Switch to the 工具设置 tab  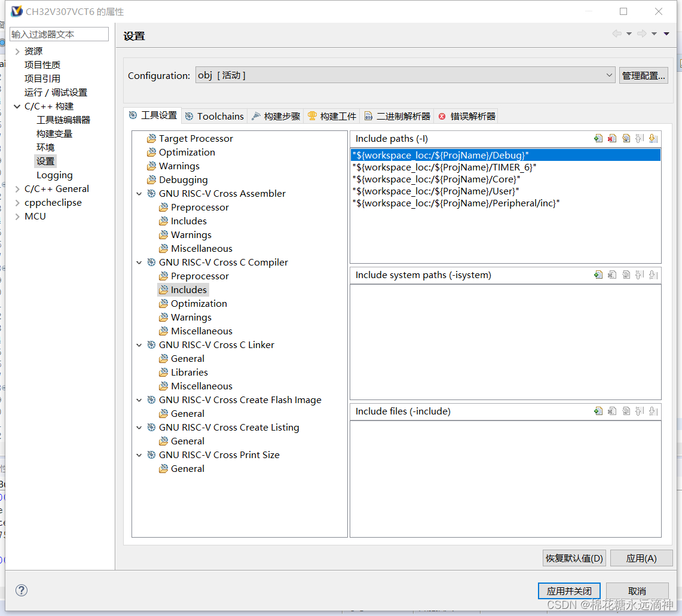pos(152,115)
